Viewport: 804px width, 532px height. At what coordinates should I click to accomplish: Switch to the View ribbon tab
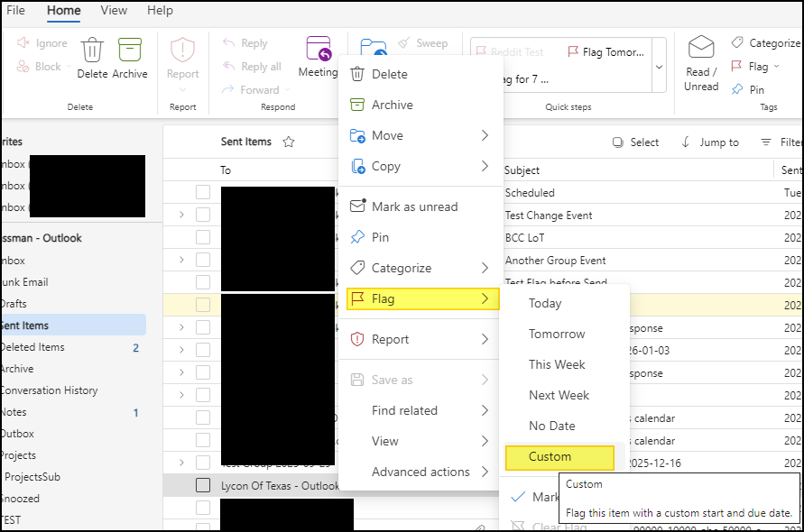(114, 11)
